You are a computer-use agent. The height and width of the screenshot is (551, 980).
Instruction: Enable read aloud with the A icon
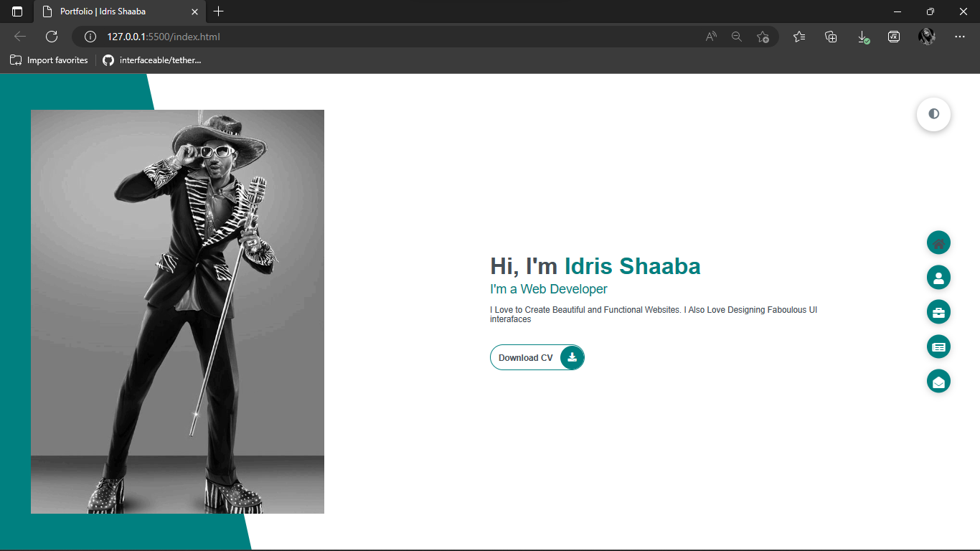pyautogui.click(x=710, y=36)
